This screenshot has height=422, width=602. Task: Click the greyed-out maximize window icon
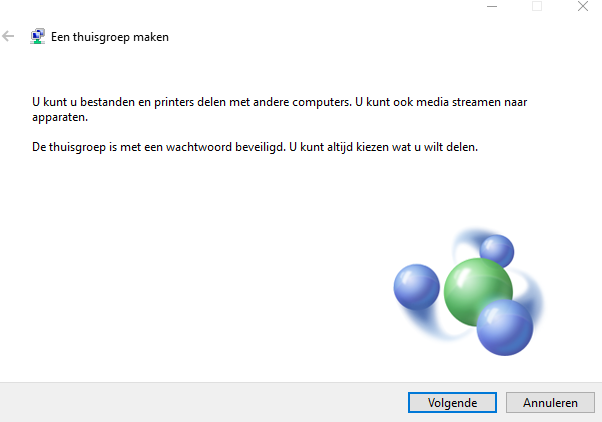pos(537,7)
